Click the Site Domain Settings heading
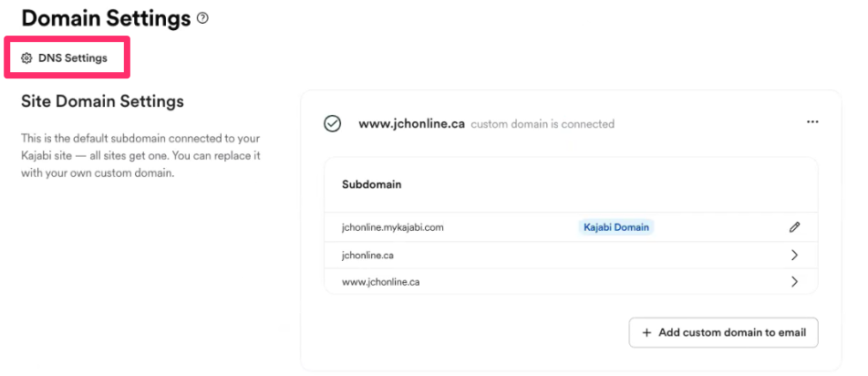The image size is (868, 376). [x=102, y=101]
